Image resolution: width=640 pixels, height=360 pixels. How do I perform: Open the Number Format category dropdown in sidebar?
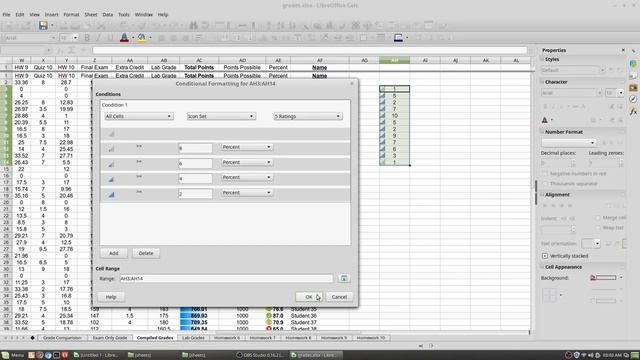[x=569, y=142]
